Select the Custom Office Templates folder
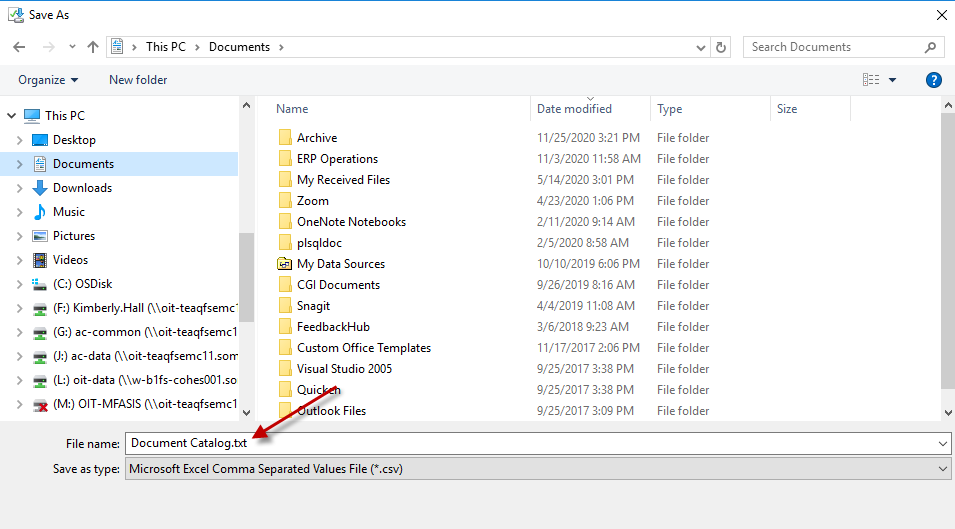This screenshot has width=955, height=529. (364, 348)
